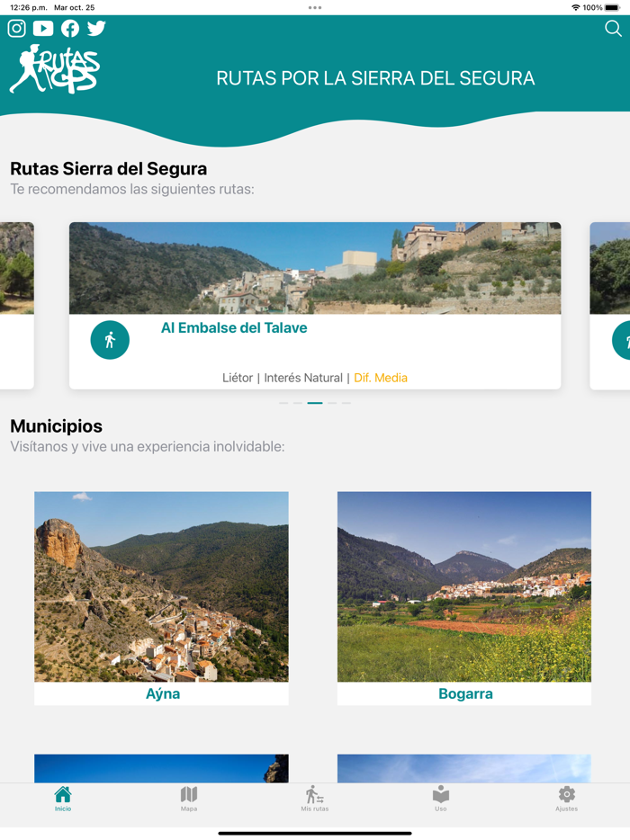630x840 pixels.
Task: Open the Liétor route panorama photo
Action: click(x=315, y=268)
